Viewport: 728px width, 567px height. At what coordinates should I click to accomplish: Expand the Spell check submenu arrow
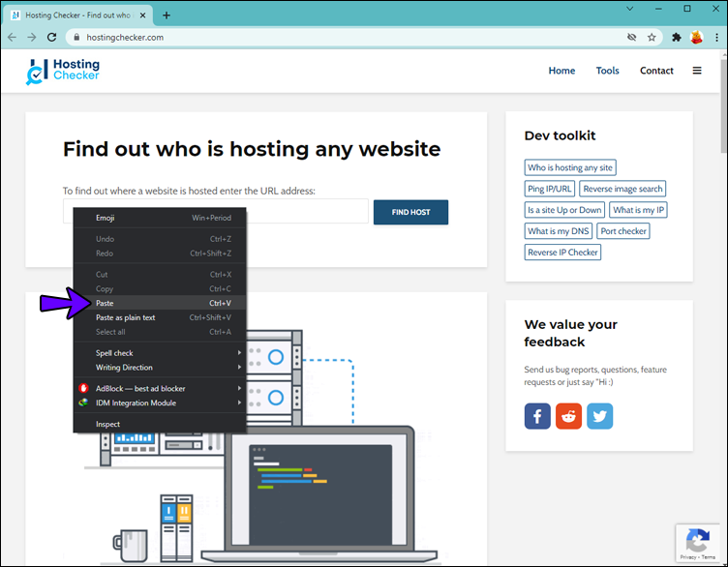239,352
